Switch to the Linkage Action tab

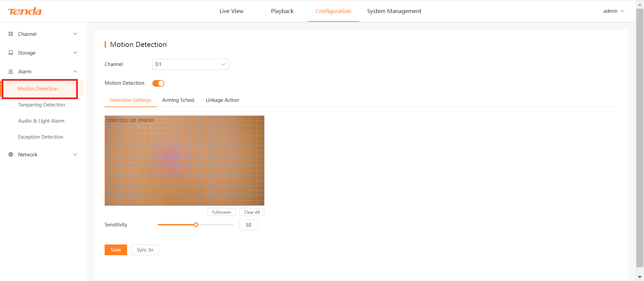pos(222,100)
